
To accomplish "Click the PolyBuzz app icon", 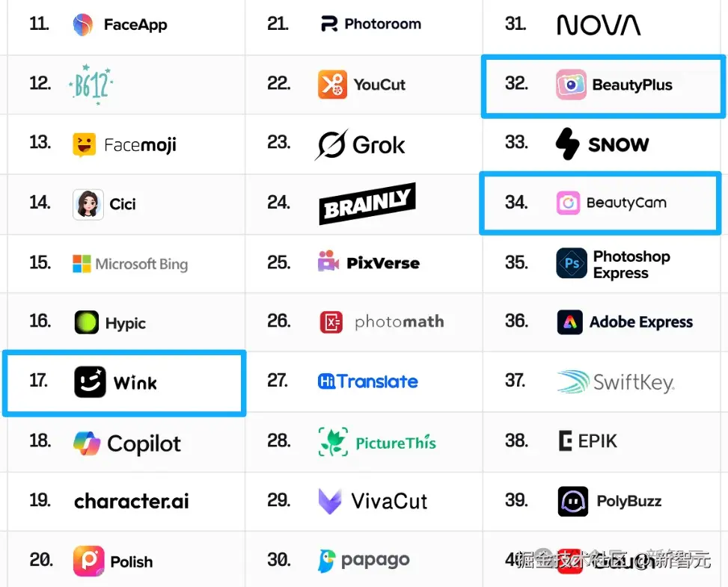I will (x=573, y=501).
